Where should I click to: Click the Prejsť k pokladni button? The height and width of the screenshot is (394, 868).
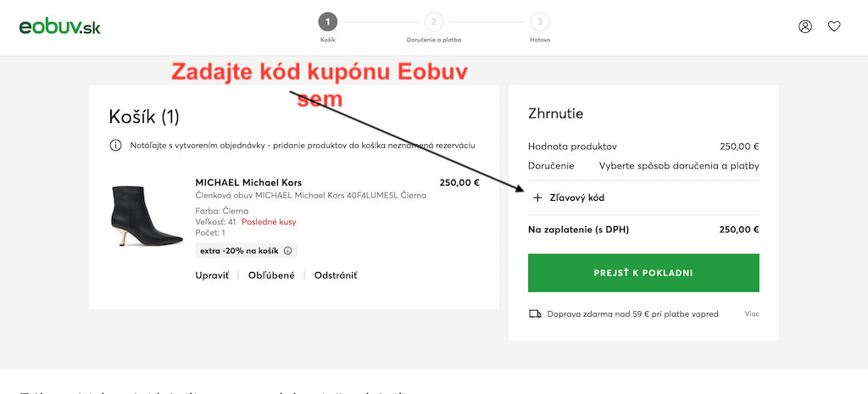[644, 273]
